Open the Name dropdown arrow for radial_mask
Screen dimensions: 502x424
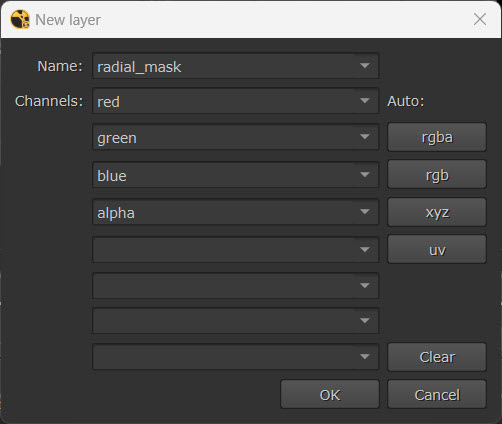[x=365, y=66]
